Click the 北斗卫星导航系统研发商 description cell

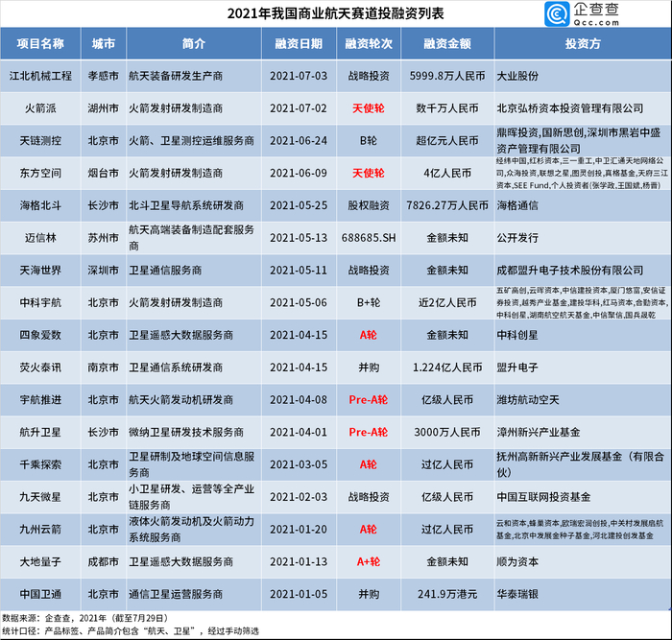pyautogui.click(x=194, y=205)
